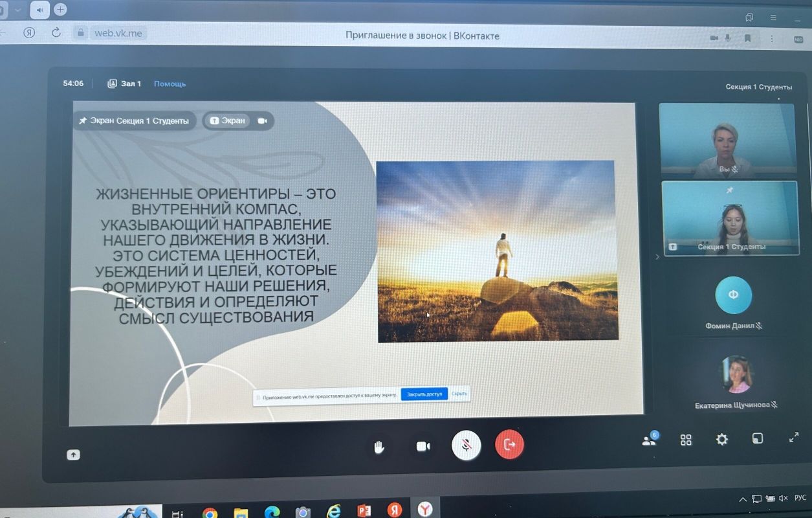Switch to camera stream icon on shared screen
This screenshot has height=518, width=812.
262,120
